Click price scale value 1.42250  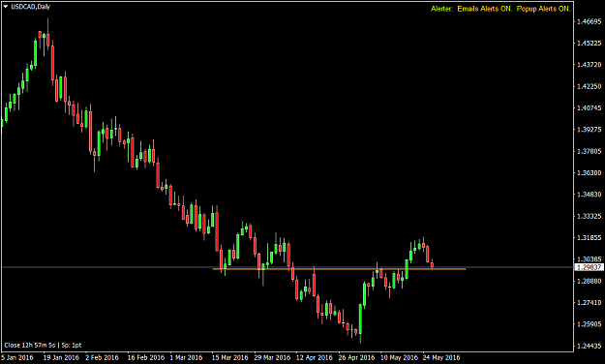(589, 86)
